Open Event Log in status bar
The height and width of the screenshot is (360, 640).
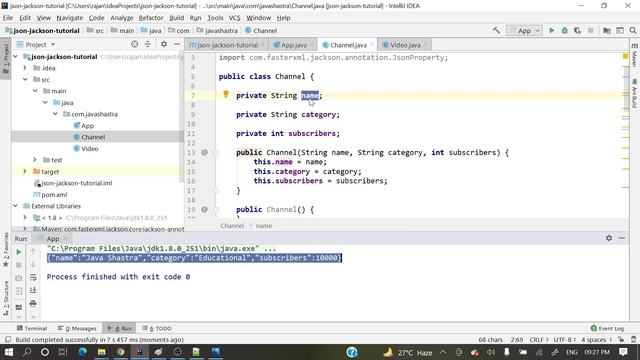coord(607,328)
